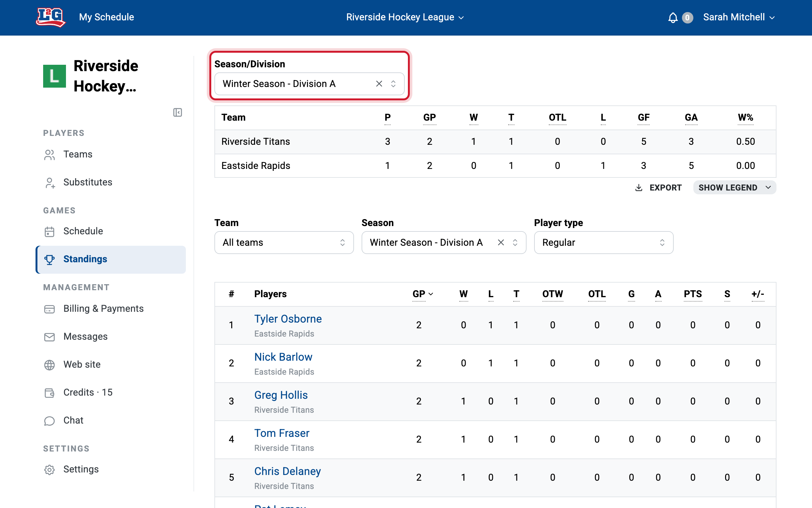Click the Chat bubble icon
This screenshot has width=812, height=508.
[x=49, y=421]
